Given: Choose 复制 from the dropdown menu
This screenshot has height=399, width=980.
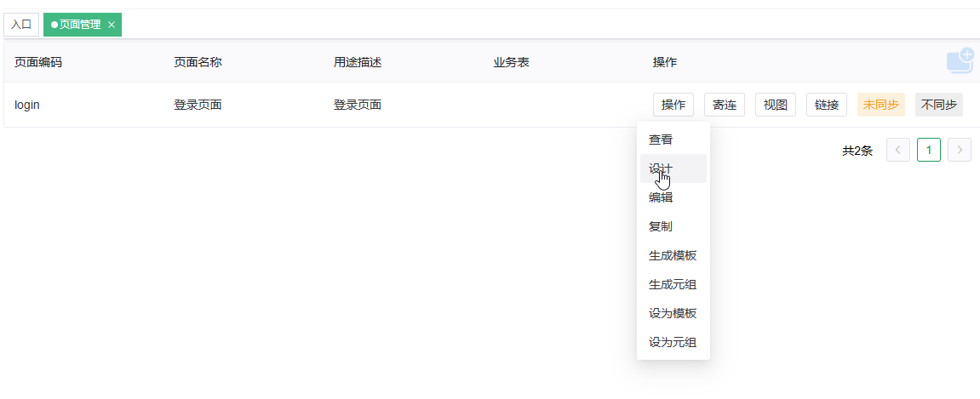Looking at the screenshot, I should tap(673, 226).
